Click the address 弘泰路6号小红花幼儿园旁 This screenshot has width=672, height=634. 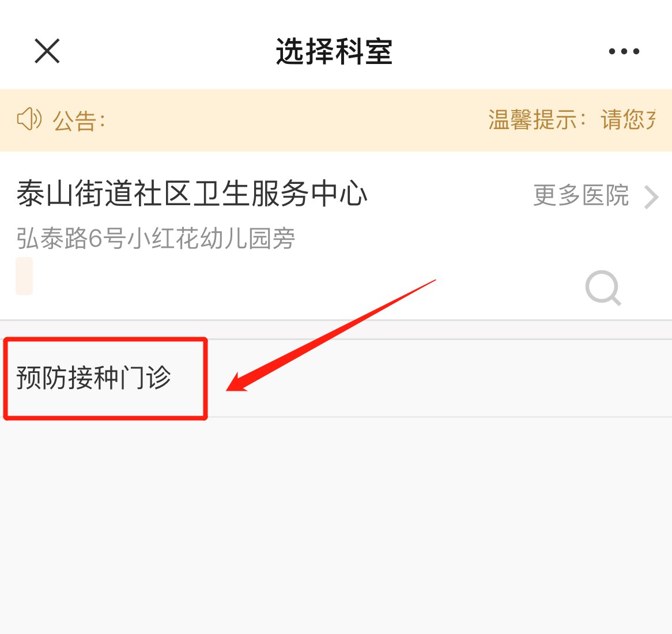point(156,239)
